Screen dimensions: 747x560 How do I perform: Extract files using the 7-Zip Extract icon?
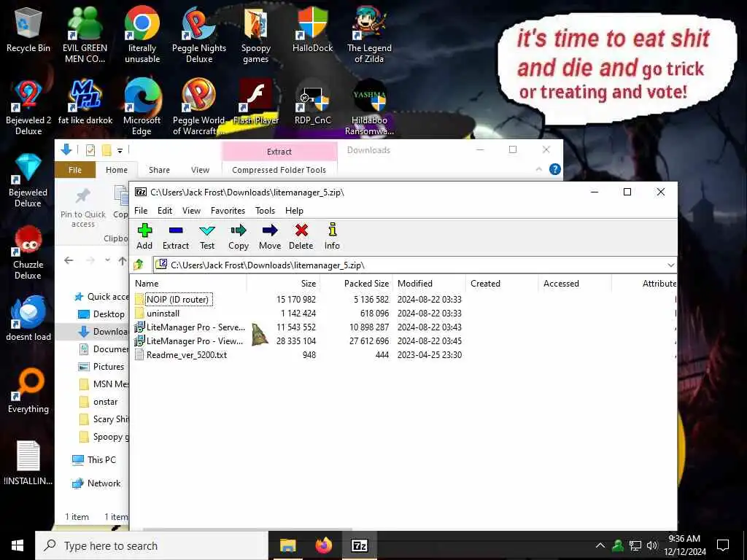click(176, 236)
